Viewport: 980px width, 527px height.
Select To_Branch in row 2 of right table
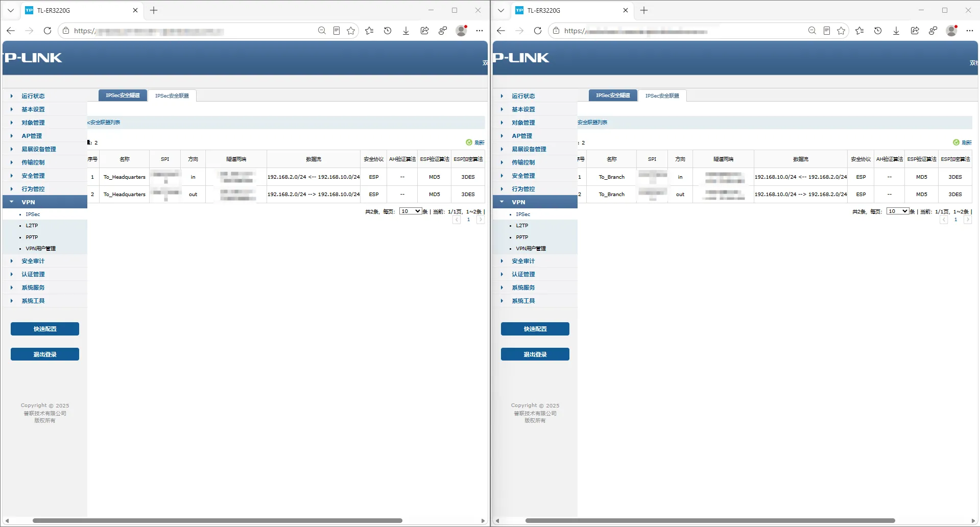[612, 195]
